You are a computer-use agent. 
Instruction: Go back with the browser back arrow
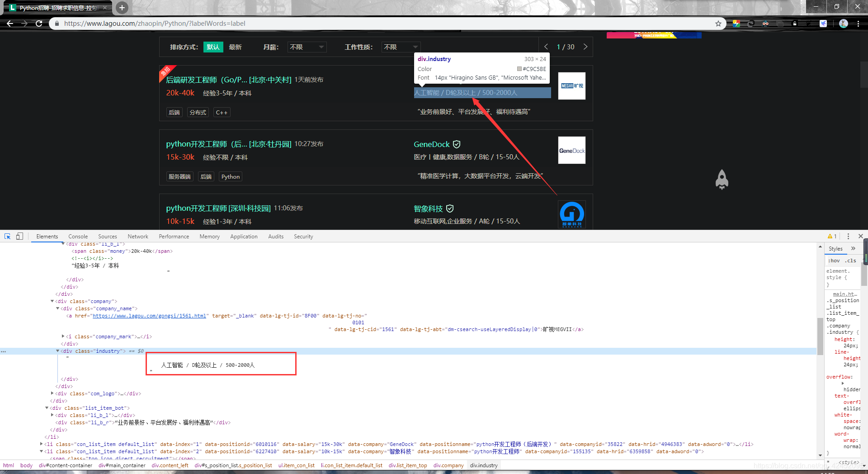point(10,24)
